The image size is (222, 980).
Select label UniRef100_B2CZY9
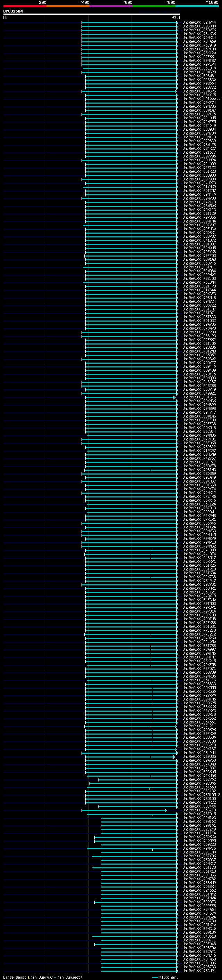[199, 829]
